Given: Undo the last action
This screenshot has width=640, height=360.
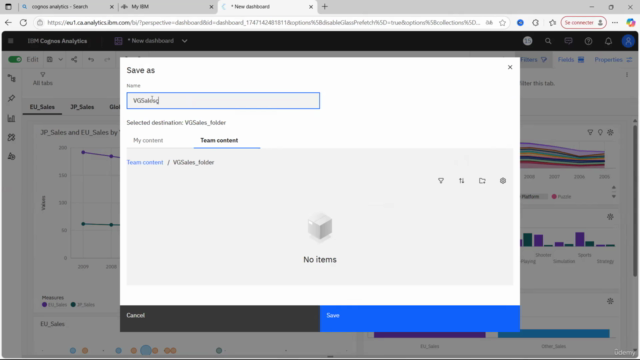Looking at the screenshot, I should click(91, 60).
